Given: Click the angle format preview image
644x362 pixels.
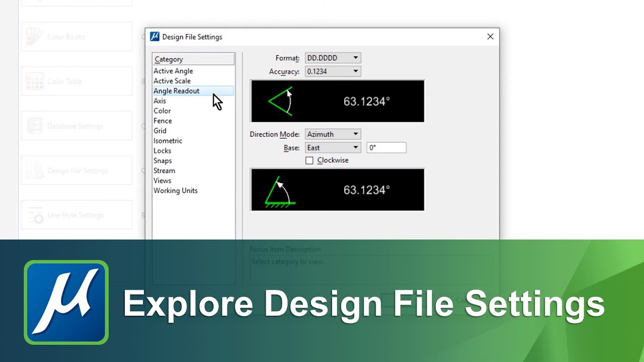Looking at the screenshot, I should point(337,101).
